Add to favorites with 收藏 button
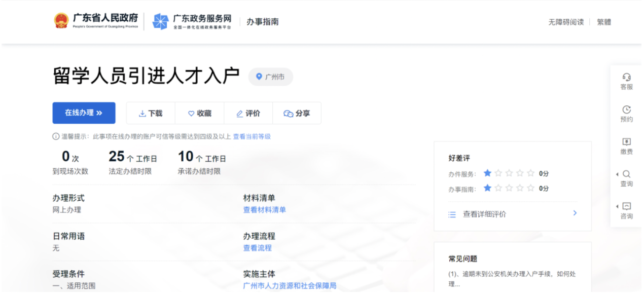The height and width of the screenshot is (294, 644). coord(199,114)
